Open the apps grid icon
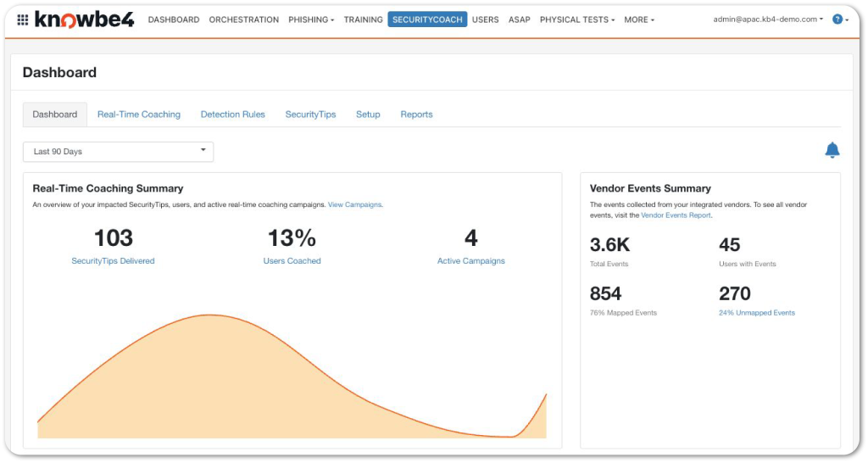Viewport: 868px width, 463px height. click(23, 20)
